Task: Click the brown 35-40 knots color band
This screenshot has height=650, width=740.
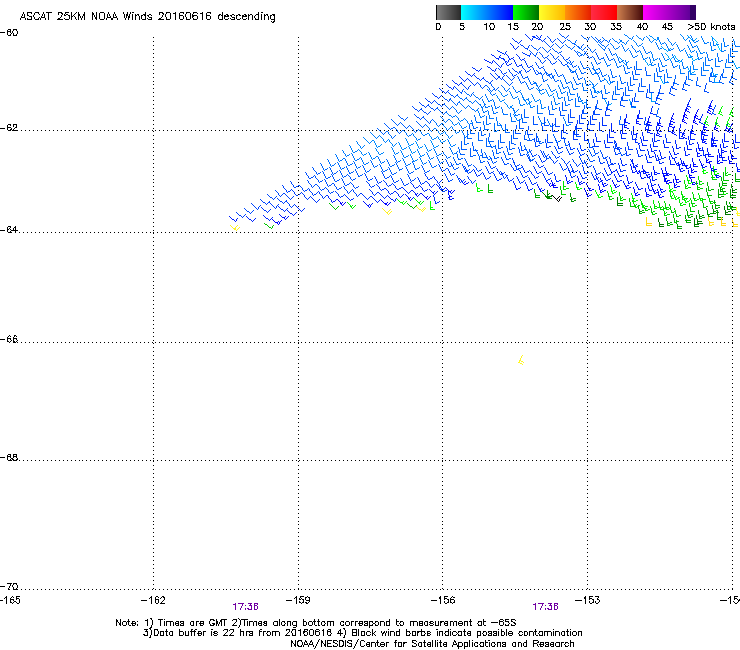Action: [x=630, y=12]
